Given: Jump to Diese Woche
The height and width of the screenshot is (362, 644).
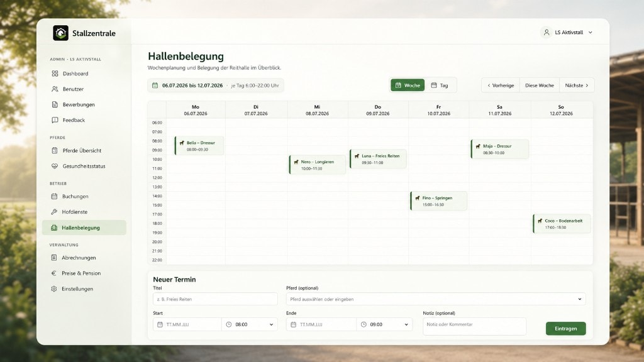Looking at the screenshot, I should click(539, 85).
